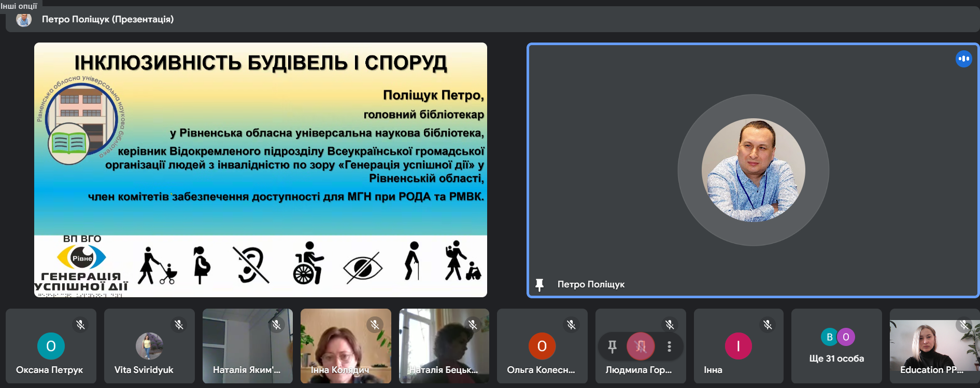The image size is (980, 388).
Task: Unpin Петро Поліщук using the pin icon
Action: click(539, 285)
